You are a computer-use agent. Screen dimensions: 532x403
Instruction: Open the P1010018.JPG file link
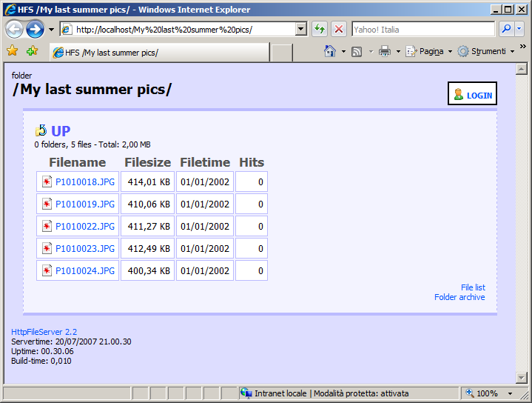(85, 182)
